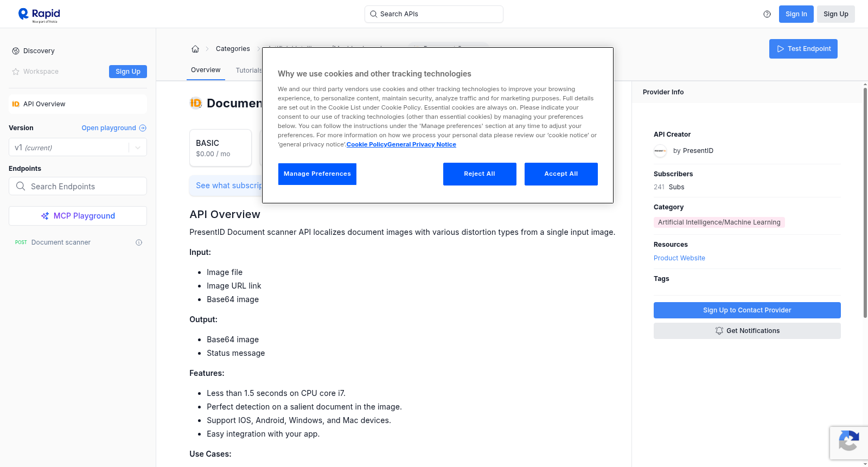Click Accept All cookies button
The image size is (868, 467).
(561, 174)
